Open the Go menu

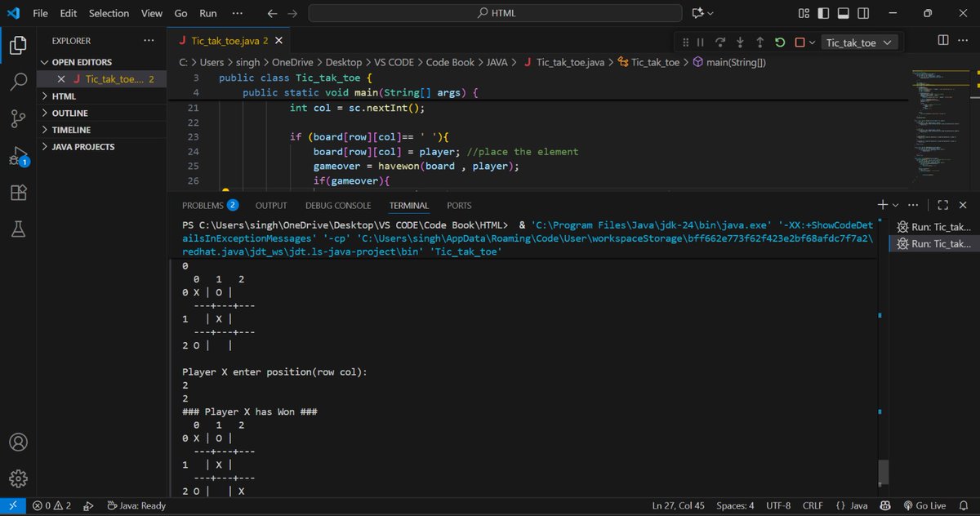[181, 13]
